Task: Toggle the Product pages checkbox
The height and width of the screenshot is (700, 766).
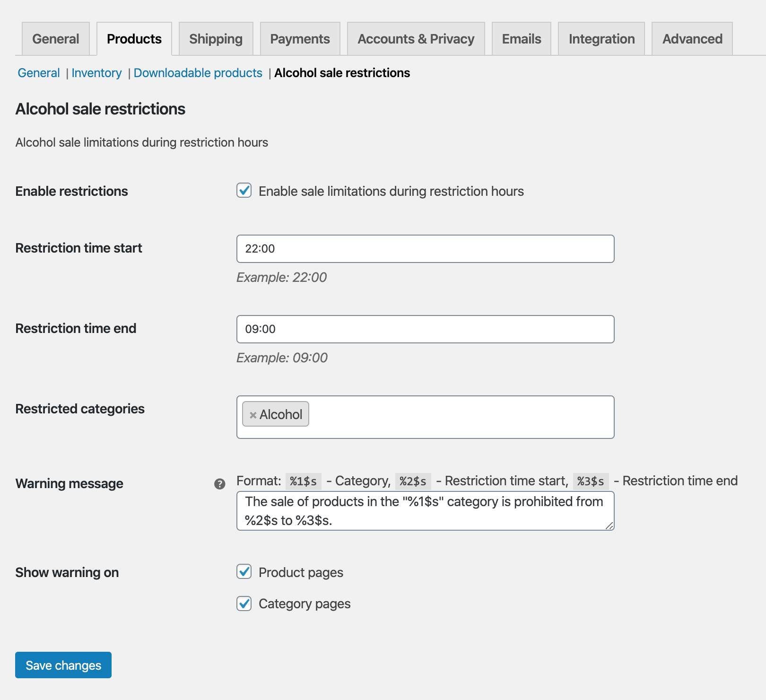Action: click(244, 572)
